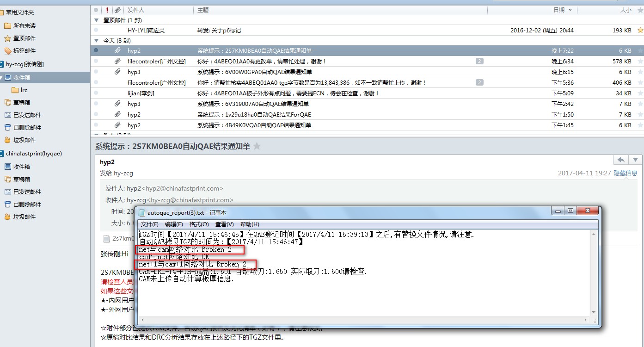Open 垃圾邮件 under chinafastprint(hyqae)
Image resolution: width=644 pixels, height=347 pixels.
24,217
